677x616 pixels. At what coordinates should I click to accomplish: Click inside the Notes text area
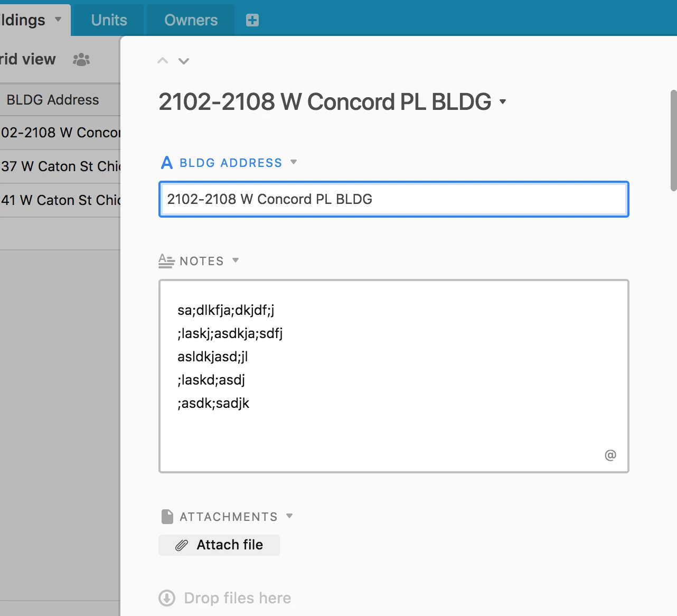(394, 376)
